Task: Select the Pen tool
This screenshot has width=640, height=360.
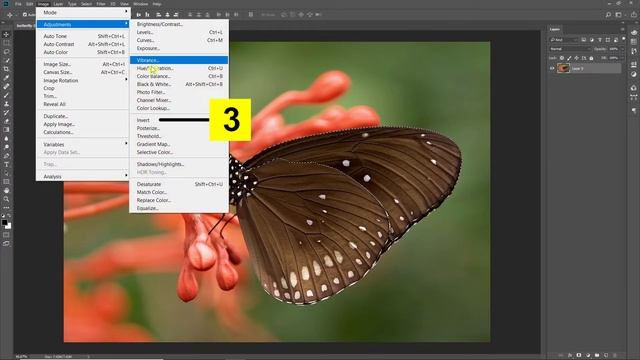Action: (x=6, y=156)
